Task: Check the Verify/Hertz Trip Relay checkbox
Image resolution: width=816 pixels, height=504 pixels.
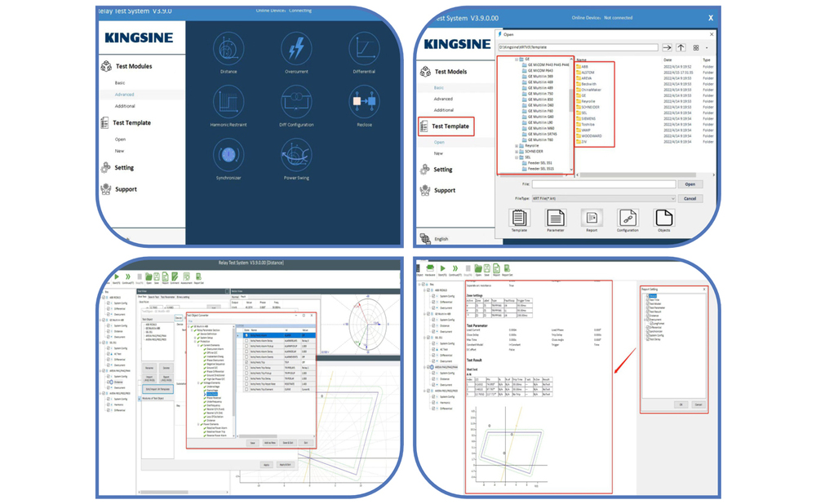Action: coord(246,367)
